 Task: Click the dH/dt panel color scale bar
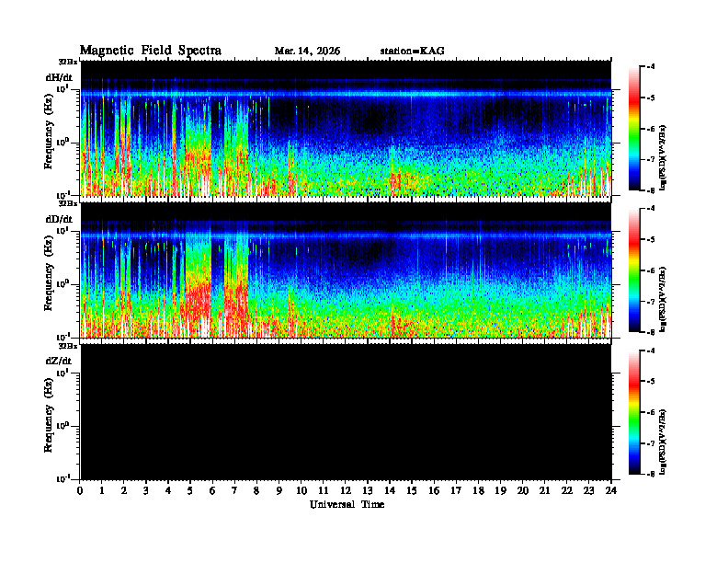pyautogui.click(x=633, y=129)
